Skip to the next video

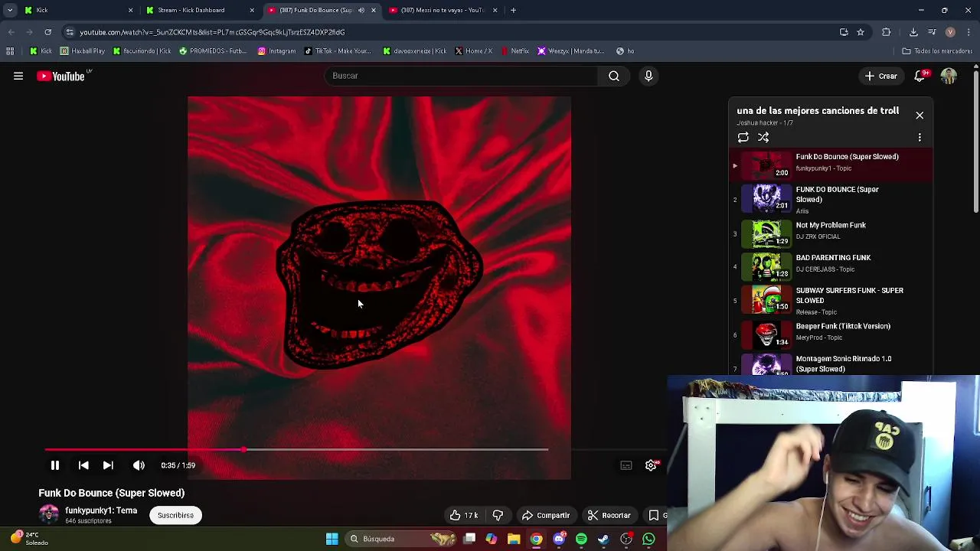tap(108, 465)
